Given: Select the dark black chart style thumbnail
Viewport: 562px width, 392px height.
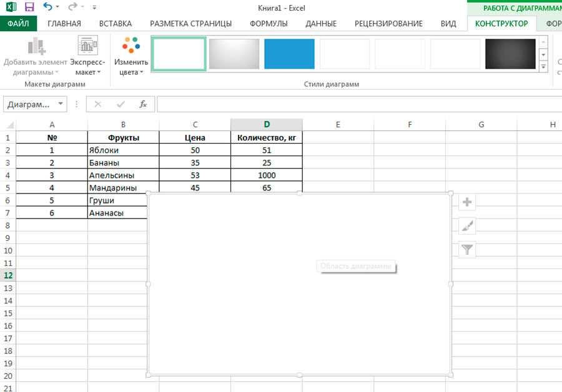Looking at the screenshot, I should click(x=510, y=54).
